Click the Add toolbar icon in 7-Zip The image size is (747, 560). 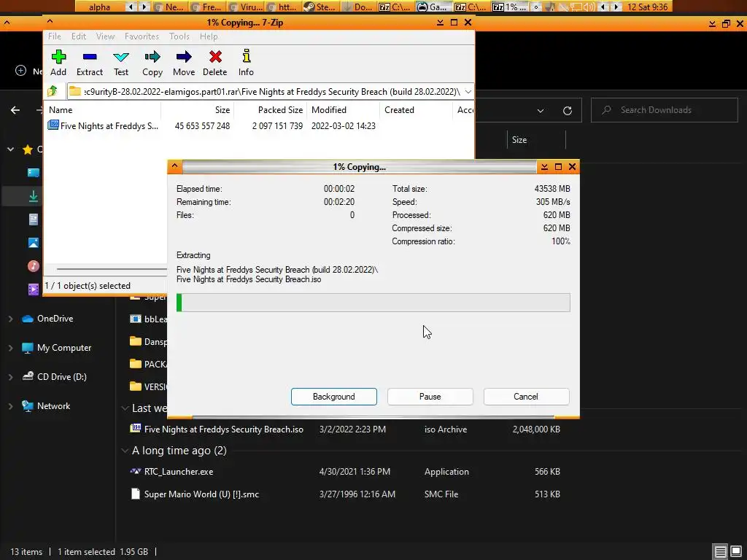[x=58, y=57]
